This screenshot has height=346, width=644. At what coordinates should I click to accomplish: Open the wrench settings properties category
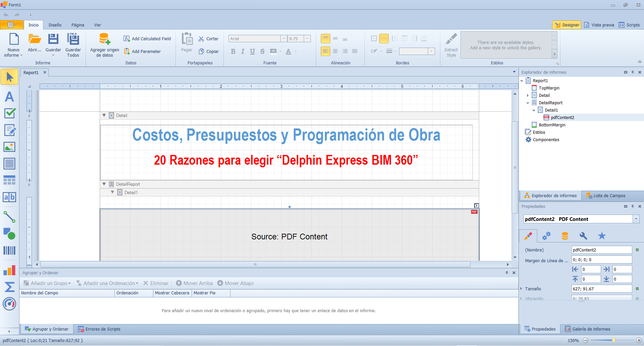[583, 236]
